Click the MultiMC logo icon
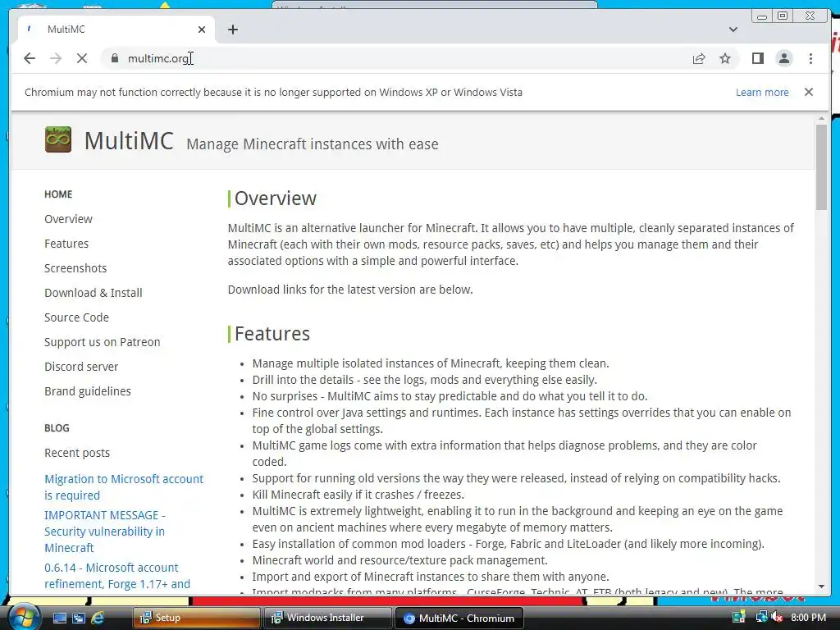Image resolution: width=840 pixels, height=630 pixels. [x=58, y=139]
